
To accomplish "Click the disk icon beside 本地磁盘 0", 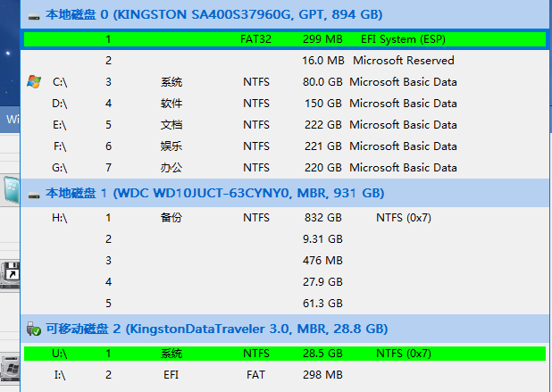I will point(34,17).
